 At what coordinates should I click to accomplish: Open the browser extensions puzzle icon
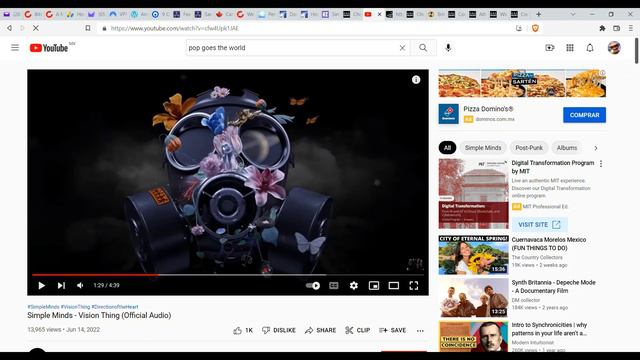602,28
